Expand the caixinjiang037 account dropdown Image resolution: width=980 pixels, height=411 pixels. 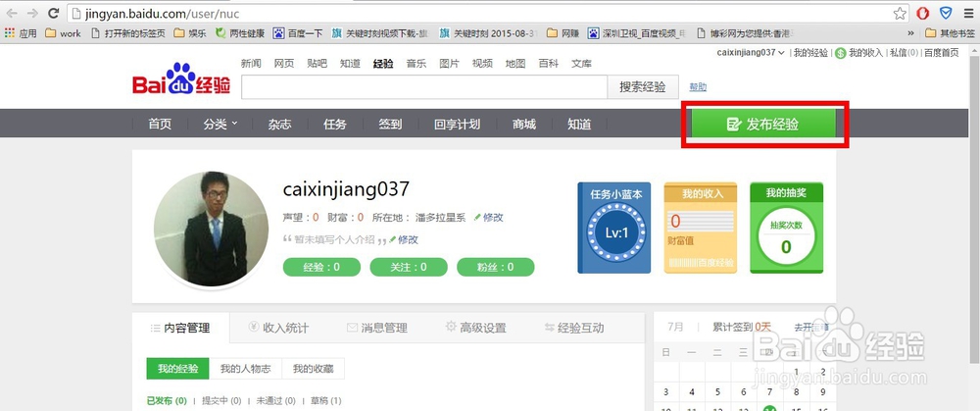coord(751,53)
